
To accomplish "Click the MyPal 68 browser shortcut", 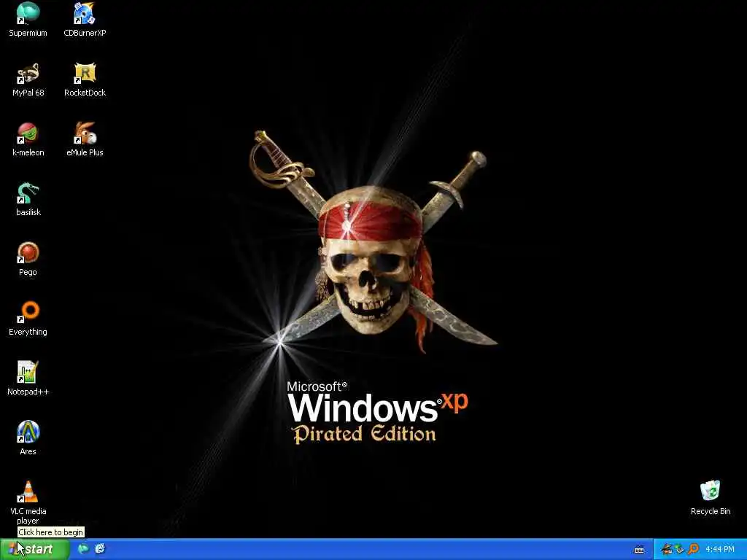I will tap(28, 79).
